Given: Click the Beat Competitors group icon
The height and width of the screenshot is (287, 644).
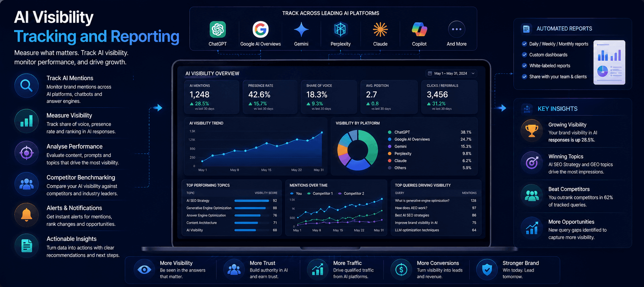Looking at the screenshot, I should pyautogui.click(x=532, y=195).
